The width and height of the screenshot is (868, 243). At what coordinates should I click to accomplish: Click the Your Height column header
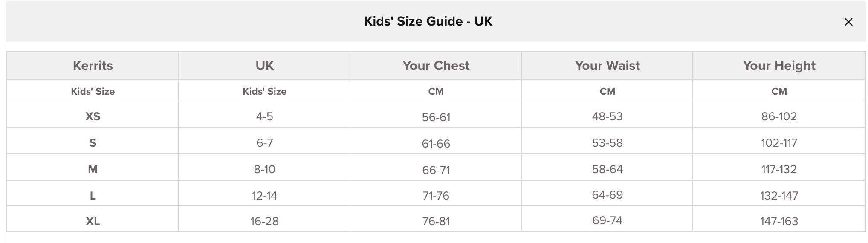click(779, 66)
